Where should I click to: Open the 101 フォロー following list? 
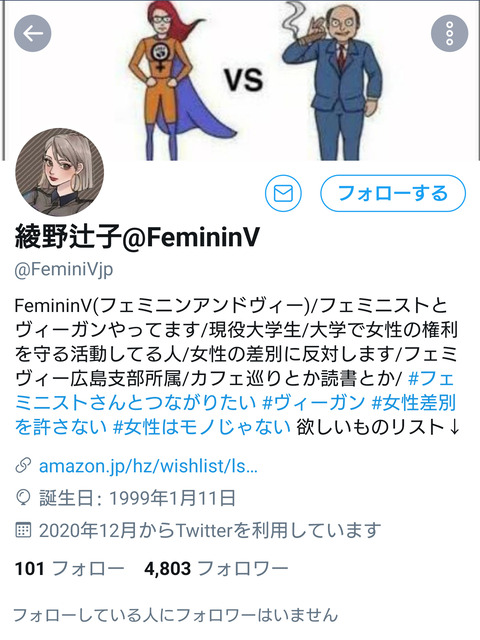click(69, 568)
